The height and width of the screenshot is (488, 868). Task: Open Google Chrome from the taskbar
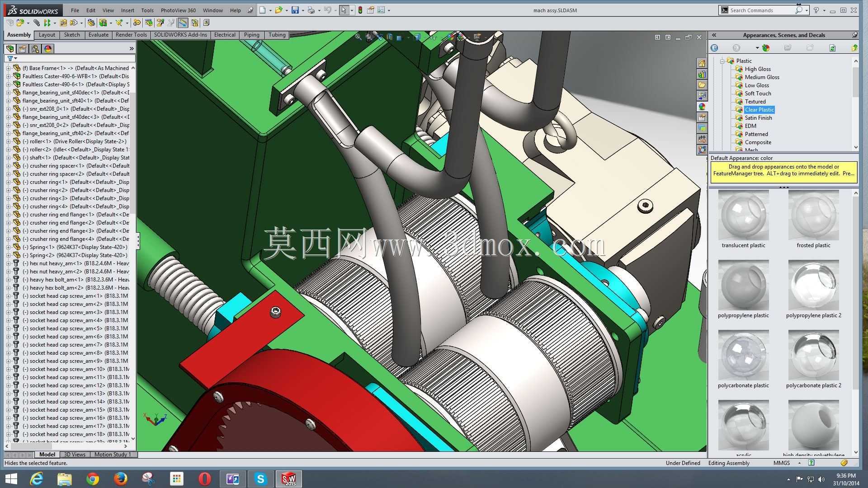93,479
